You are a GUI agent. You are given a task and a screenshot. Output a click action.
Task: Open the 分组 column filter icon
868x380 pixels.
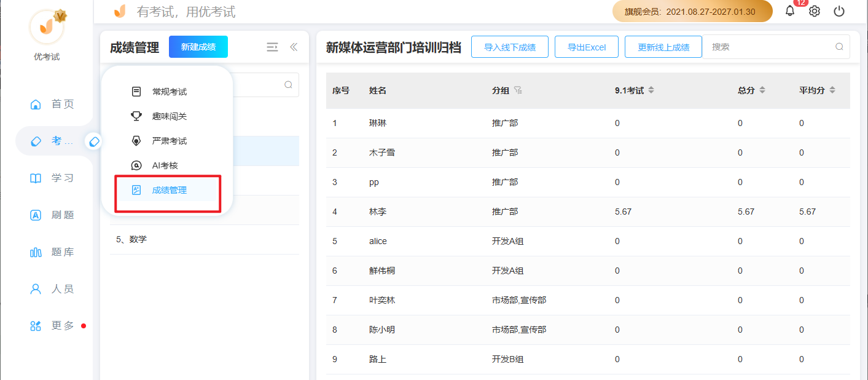518,90
